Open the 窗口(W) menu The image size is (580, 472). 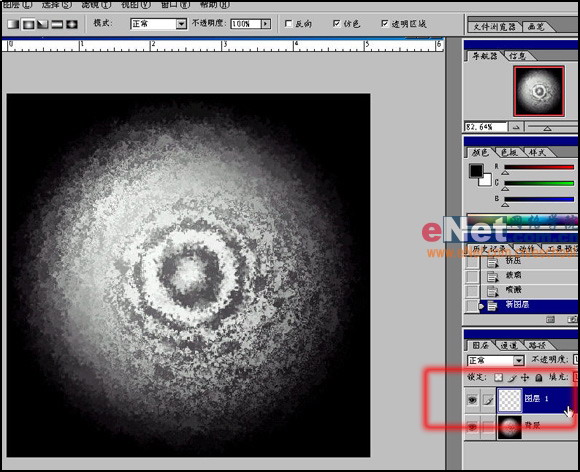pos(175,5)
